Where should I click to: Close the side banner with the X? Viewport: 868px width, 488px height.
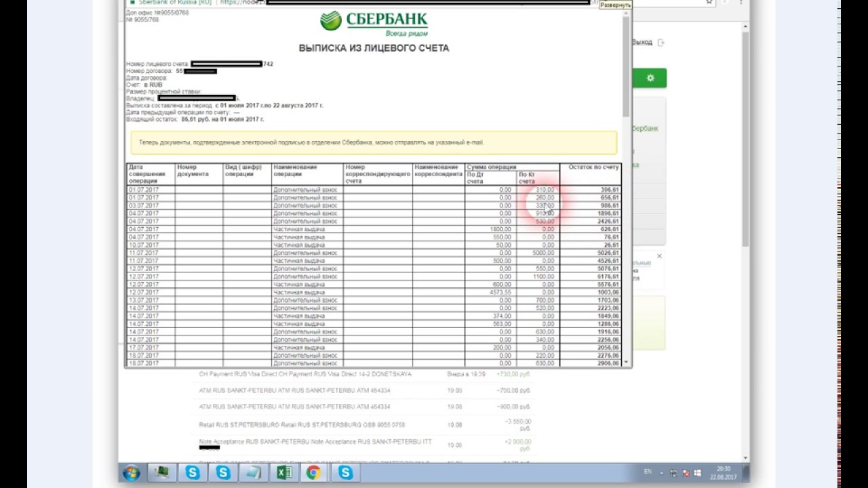coord(659,256)
